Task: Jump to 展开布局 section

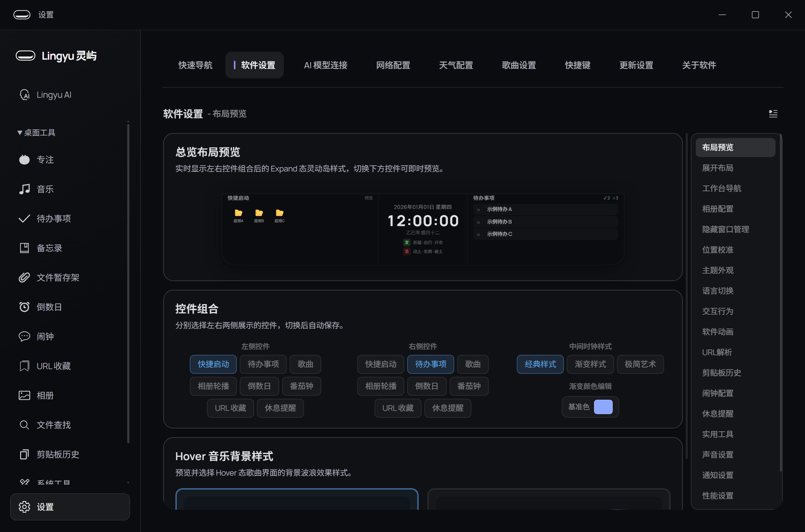Action: 735,168
